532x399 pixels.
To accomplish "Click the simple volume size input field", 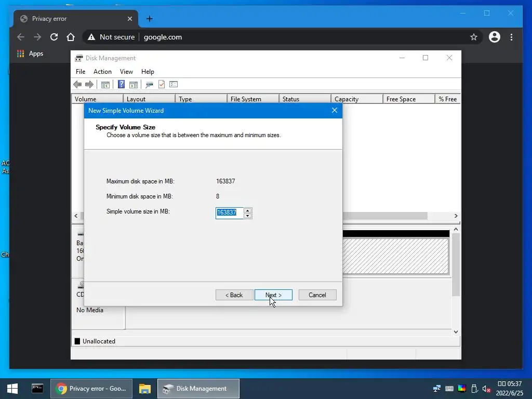I will point(230,212).
